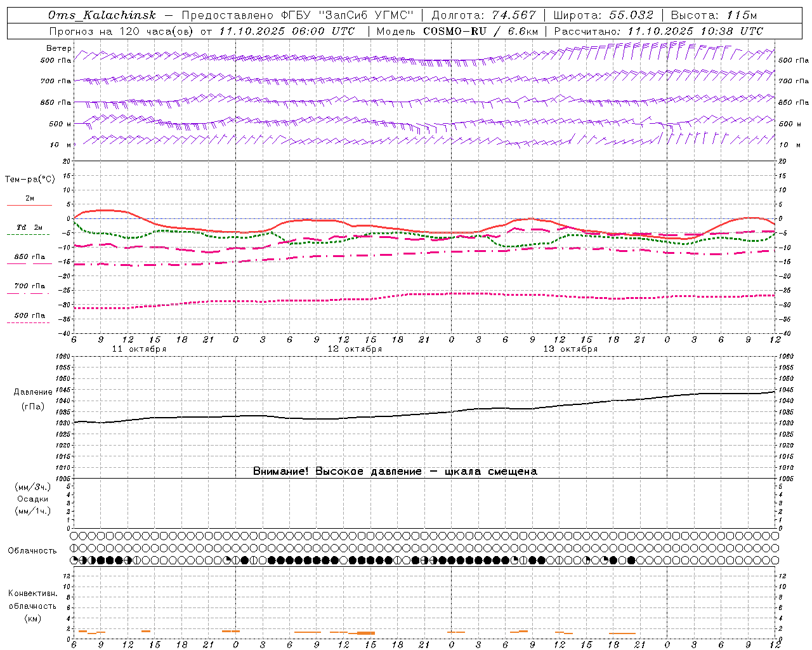Click the station name Oms_Kalachinsk
Viewport: 812px width, 650px height.
pos(102,16)
